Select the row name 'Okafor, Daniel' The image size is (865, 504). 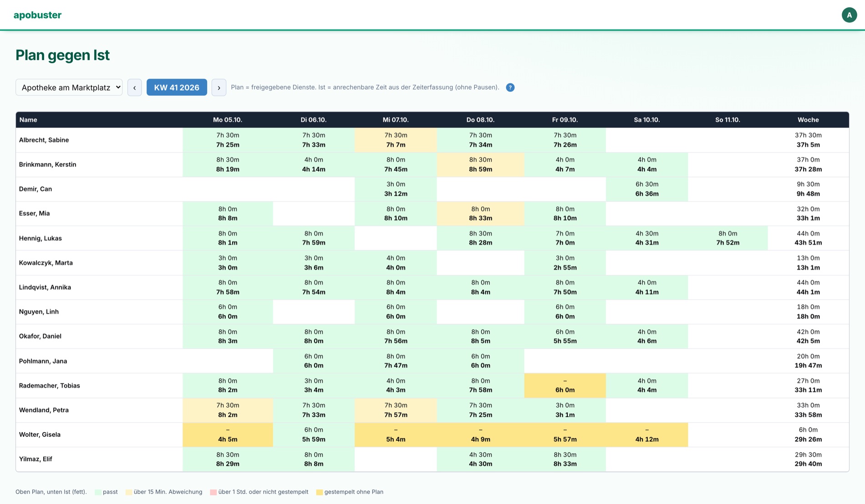coord(40,336)
